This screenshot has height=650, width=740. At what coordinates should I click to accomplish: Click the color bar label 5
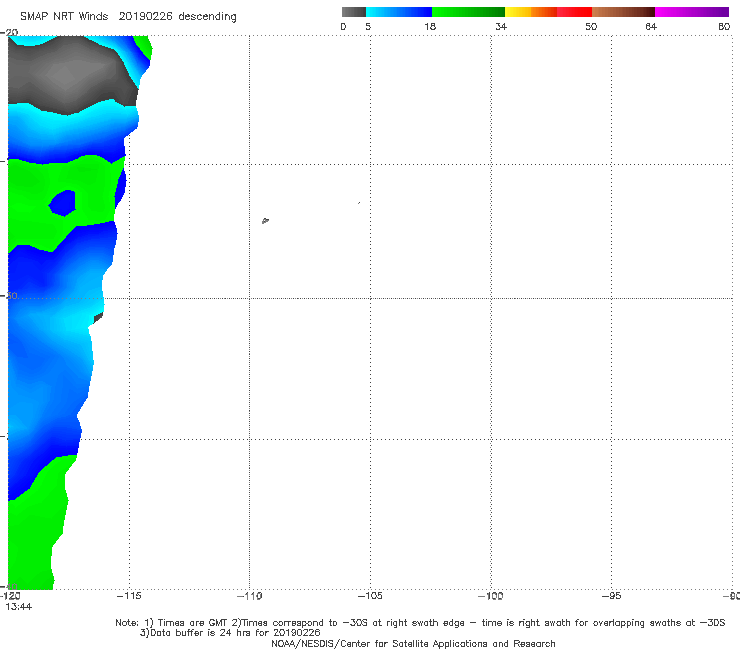coord(368,26)
